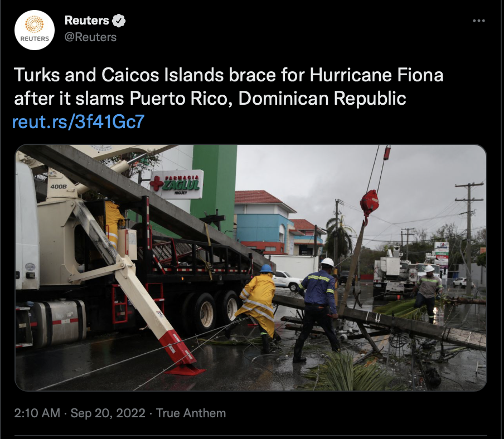This screenshot has width=504, height=439.
Task: Click the Sep 20, 2022 date
Action: (x=108, y=413)
